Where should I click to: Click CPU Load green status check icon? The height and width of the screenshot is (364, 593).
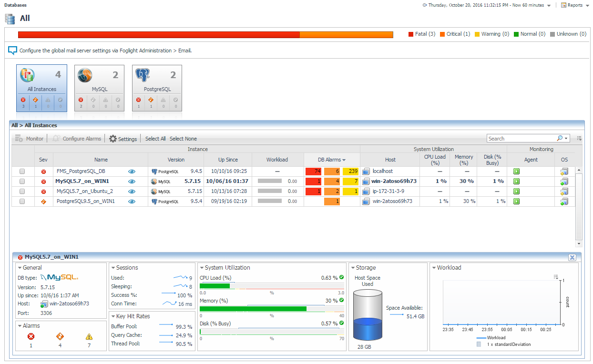click(x=342, y=277)
